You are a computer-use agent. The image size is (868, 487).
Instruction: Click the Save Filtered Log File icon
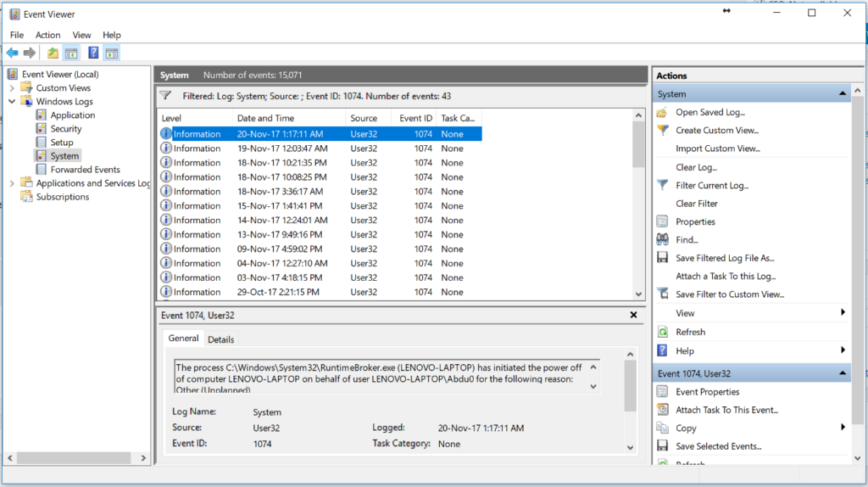click(x=662, y=258)
